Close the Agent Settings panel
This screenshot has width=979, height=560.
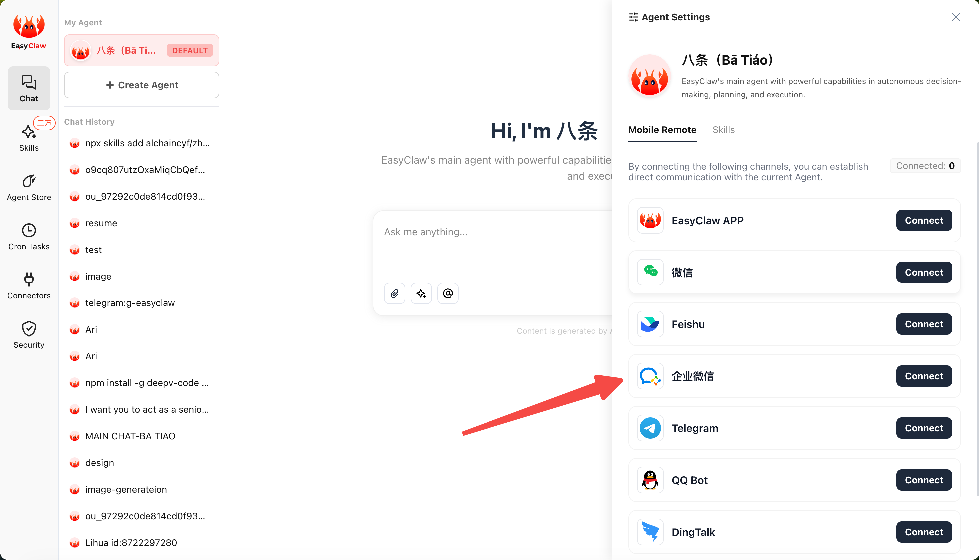click(956, 17)
